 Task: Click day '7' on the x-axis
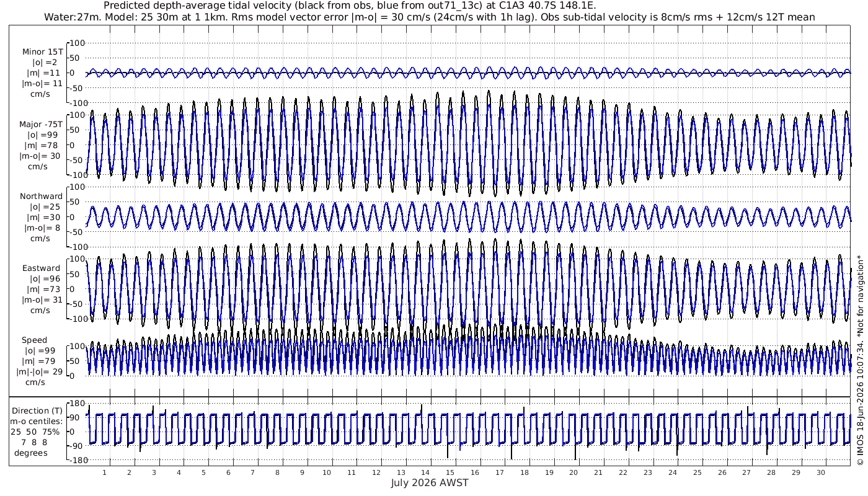click(x=252, y=472)
